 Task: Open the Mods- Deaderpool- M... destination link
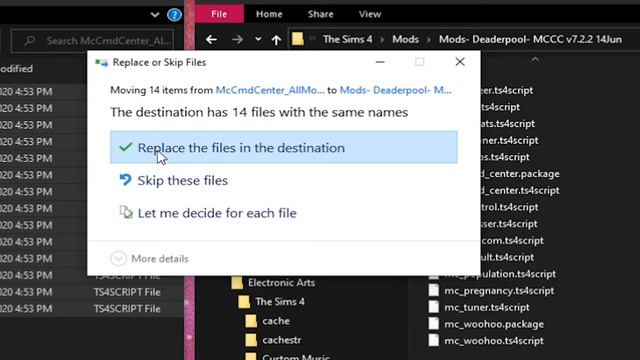coord(396,90)
